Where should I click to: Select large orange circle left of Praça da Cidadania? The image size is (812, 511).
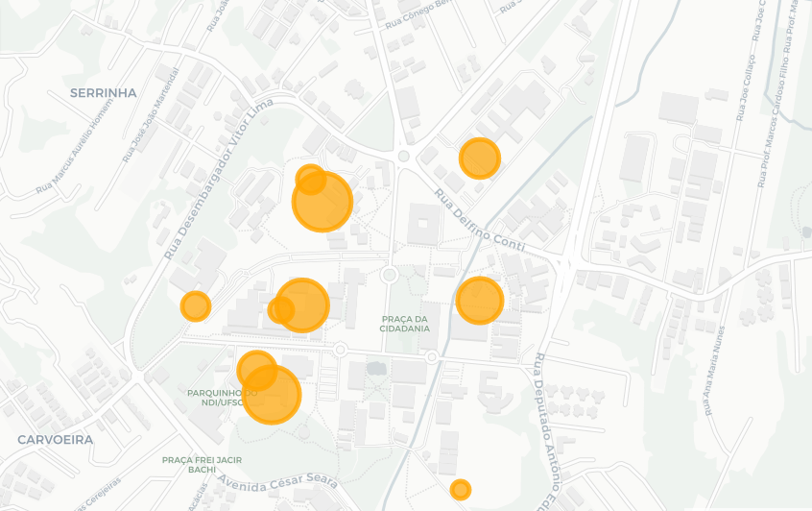click(303, 304)
